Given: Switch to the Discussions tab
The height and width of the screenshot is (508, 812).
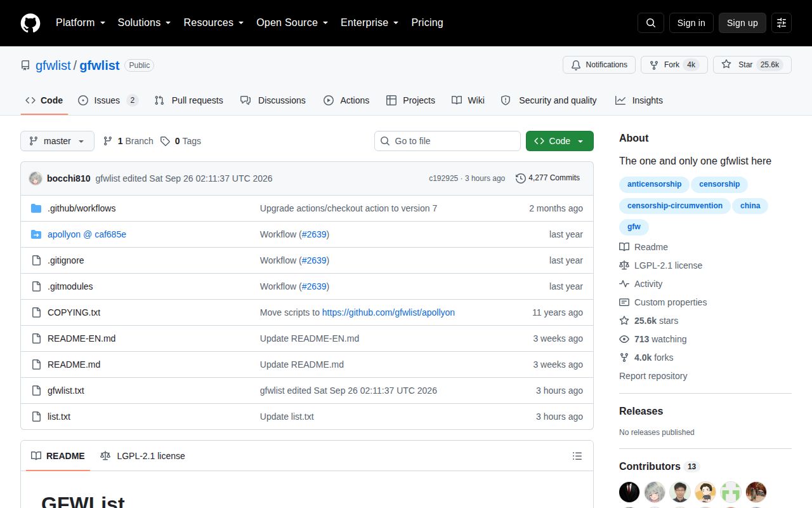Looking at the screenshot, I should pyautogui.click(x=273, y=100).
